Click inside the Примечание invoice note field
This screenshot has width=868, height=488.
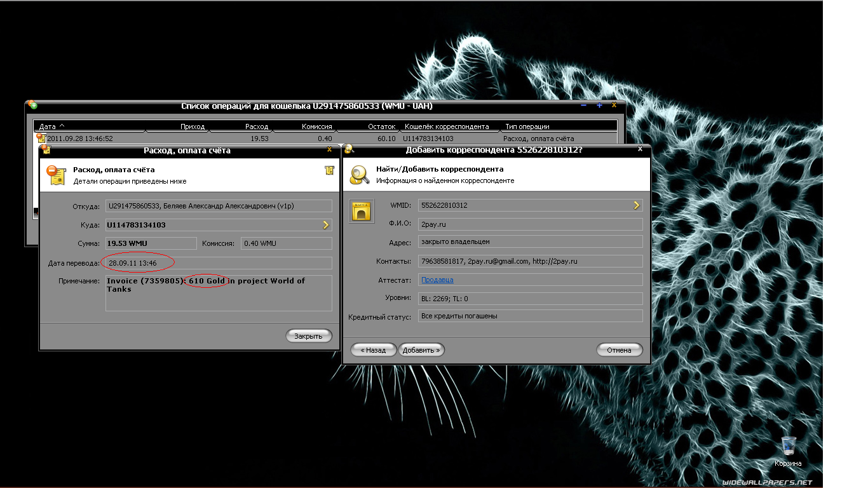tap(219, 299)
